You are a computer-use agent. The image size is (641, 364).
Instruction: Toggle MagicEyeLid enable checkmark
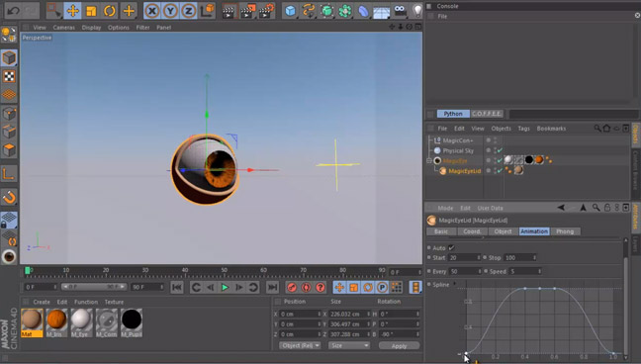click(x=500, y=170)
